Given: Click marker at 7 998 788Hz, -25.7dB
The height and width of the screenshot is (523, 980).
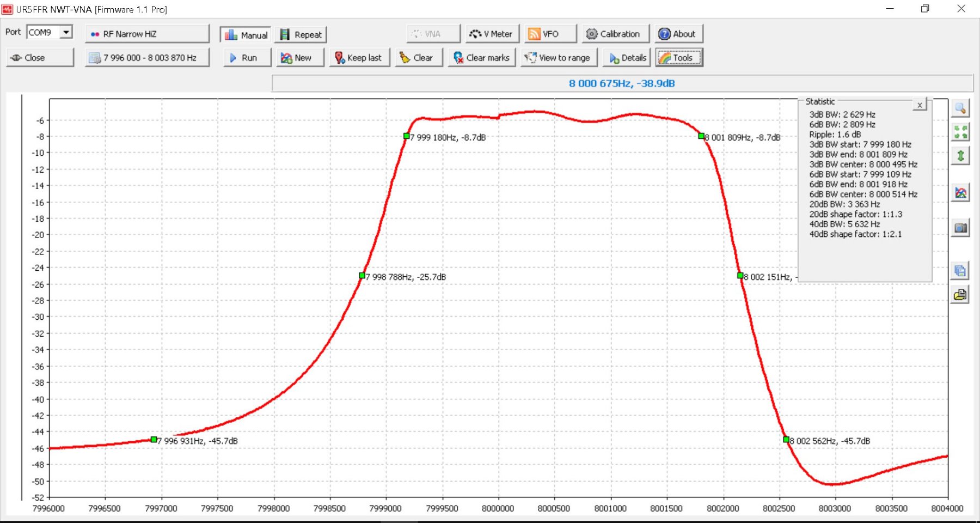Looking at the screenshot, I should [362, 276].
